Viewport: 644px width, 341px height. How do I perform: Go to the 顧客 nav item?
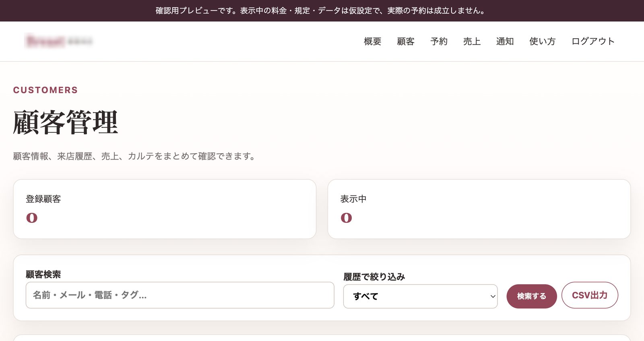tap(405, 41)
